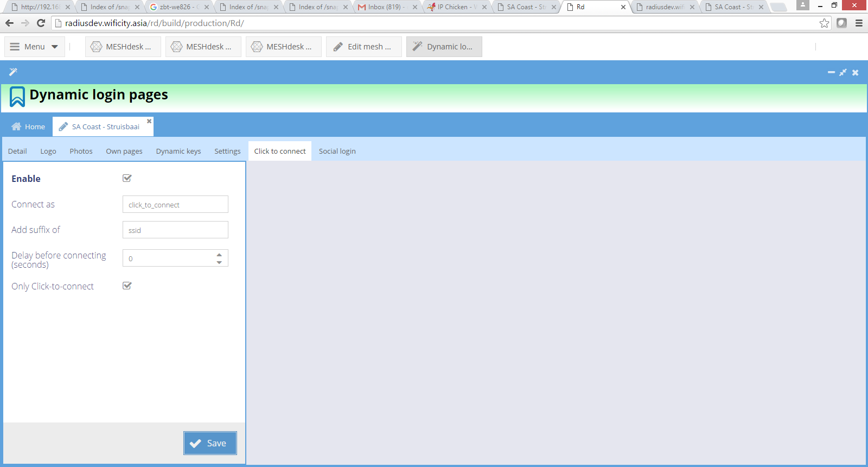
Task: Click the Save button
Action: (210, 443)
